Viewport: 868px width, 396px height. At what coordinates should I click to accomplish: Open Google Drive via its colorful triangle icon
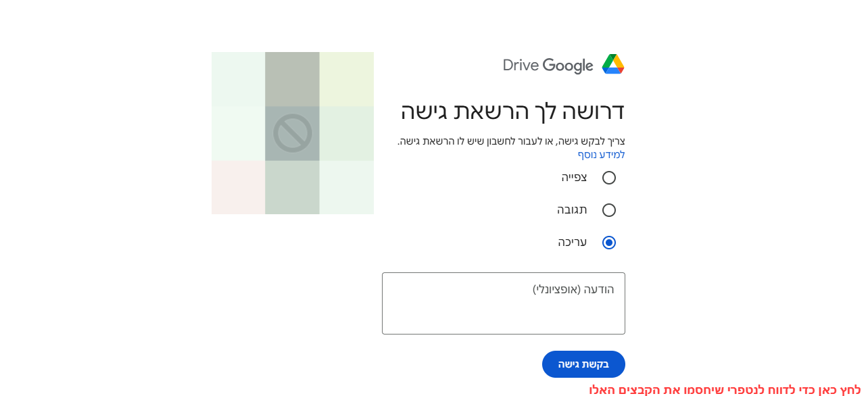tap(613, 65)
